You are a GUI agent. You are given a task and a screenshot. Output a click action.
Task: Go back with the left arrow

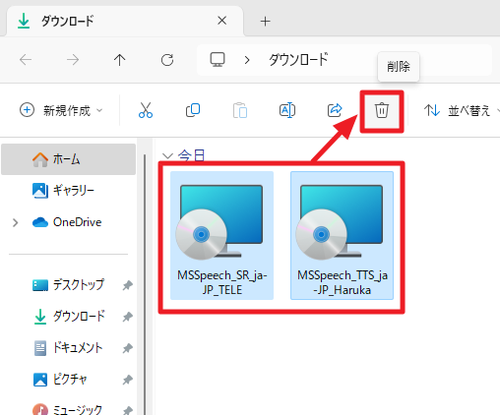[x=25, y=60]
